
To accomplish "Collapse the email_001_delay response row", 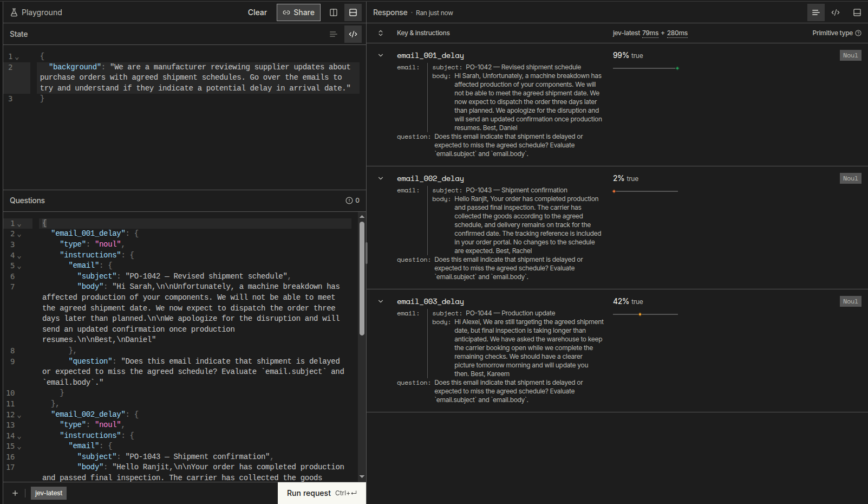I will click(381, 55).
